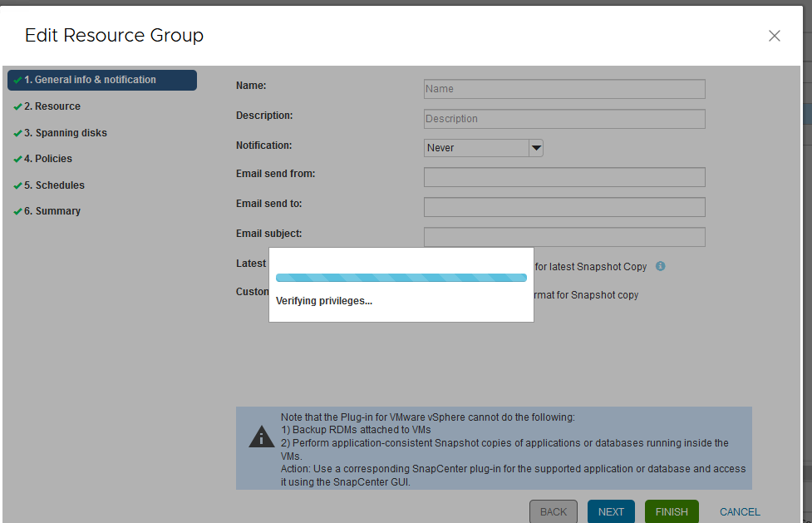Click CANCEL to dismiss the wizard
The height and width of the screenshot is (523, 812).
(x=739, y=511)
